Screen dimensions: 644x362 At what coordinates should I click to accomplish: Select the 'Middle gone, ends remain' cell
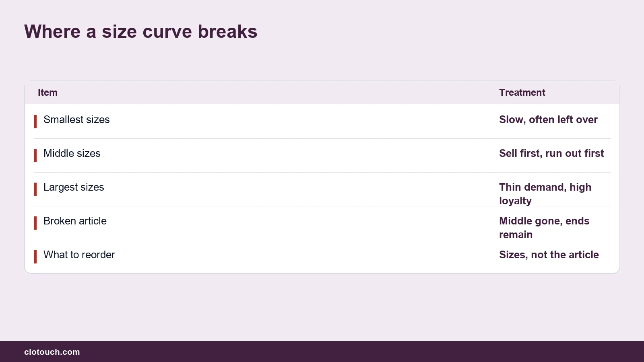click(x=544, y=228)
